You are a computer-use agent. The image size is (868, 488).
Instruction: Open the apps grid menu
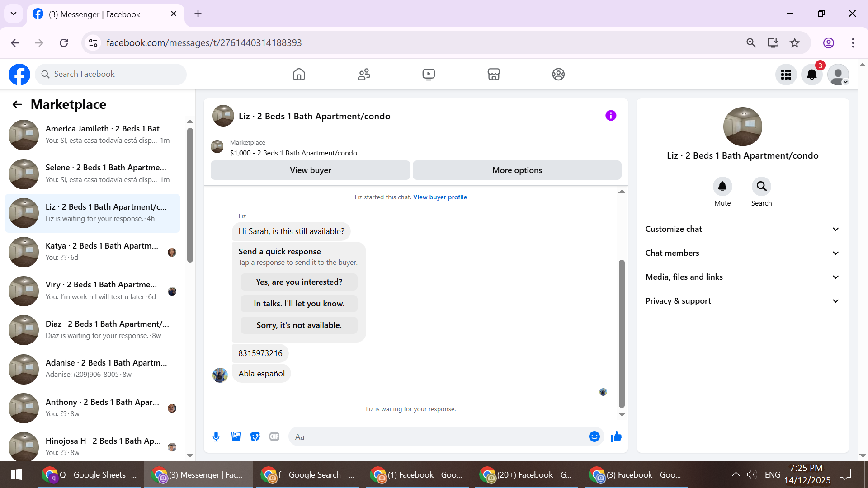click(786, 75)
